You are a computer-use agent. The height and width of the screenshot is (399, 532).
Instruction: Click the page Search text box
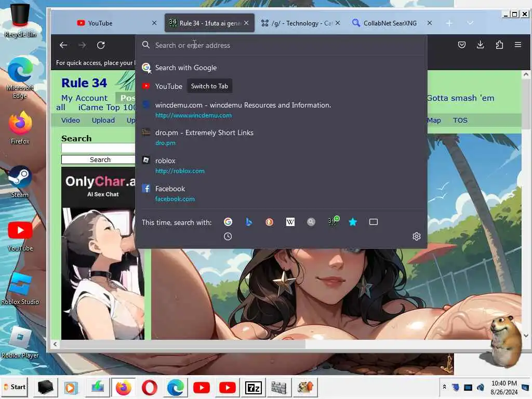[x=98, y=148]
